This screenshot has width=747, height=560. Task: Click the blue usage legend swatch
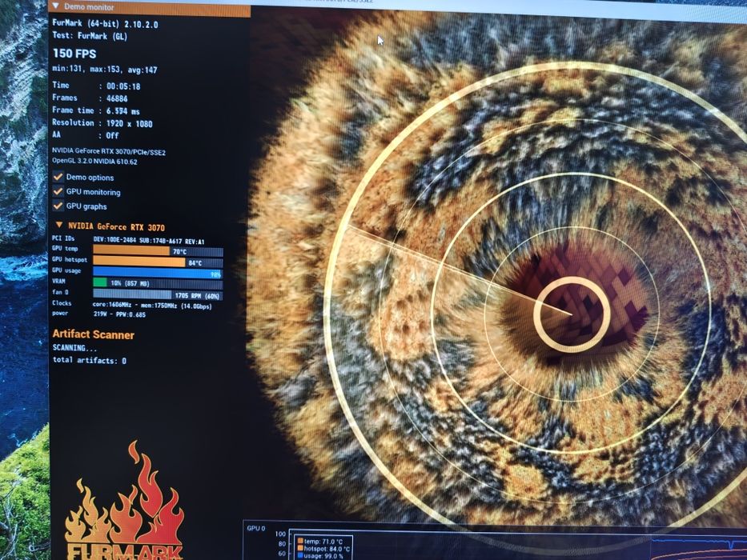pyautogui.click(x=300, y=556)
